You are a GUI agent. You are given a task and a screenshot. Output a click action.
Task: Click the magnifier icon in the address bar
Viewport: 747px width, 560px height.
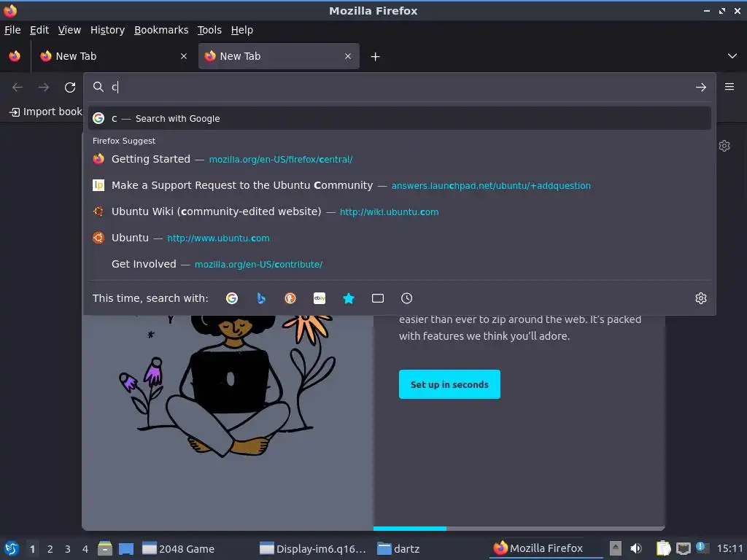point(98,87)
